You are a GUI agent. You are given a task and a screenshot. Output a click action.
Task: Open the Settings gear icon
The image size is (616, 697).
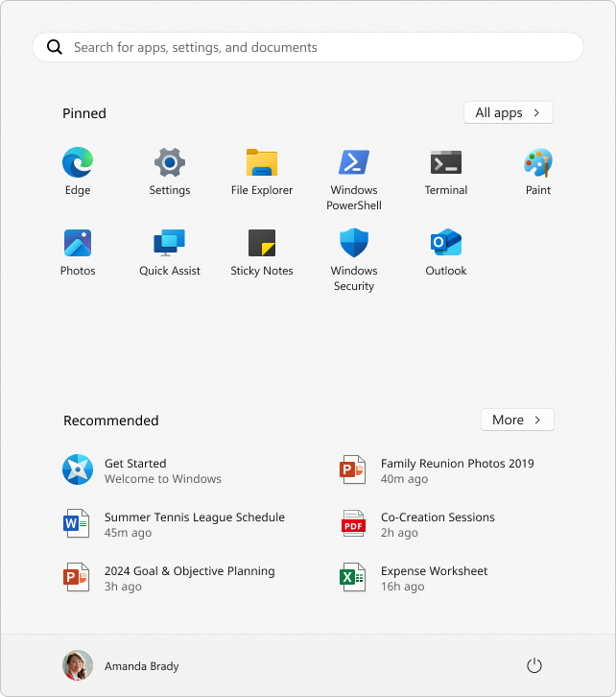[170, 162]
